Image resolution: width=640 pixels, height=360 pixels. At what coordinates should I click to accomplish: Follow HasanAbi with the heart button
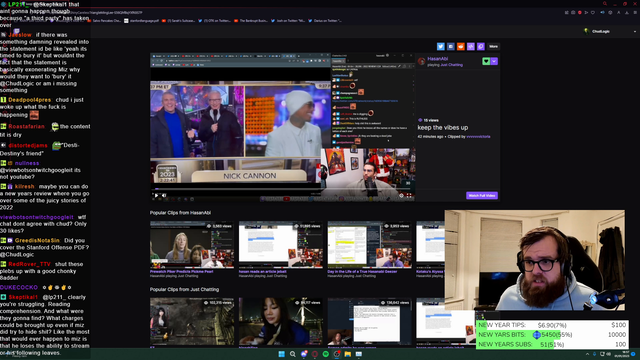[486, 61]
